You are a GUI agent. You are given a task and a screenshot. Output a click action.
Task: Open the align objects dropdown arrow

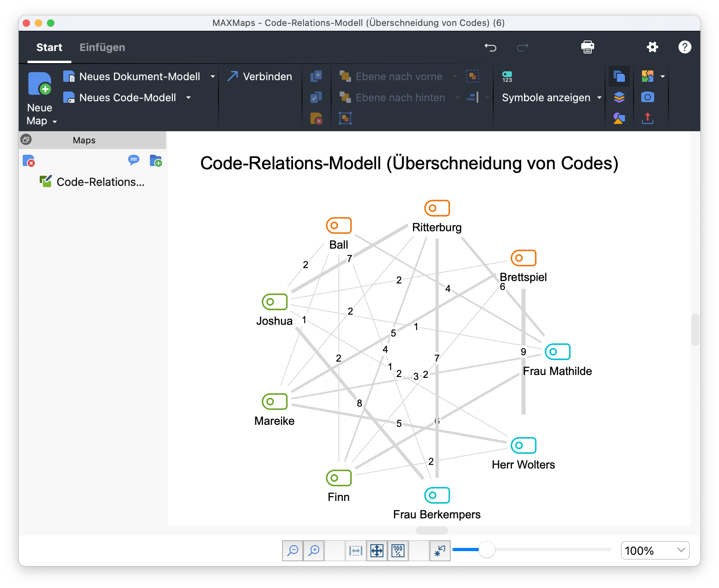pos(487,98)
